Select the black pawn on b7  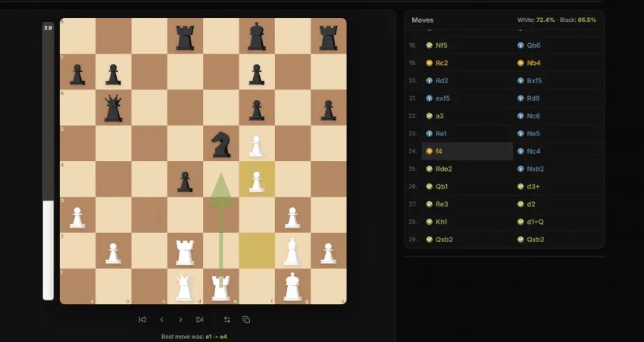pyautogui.click(x=114, y=74)
